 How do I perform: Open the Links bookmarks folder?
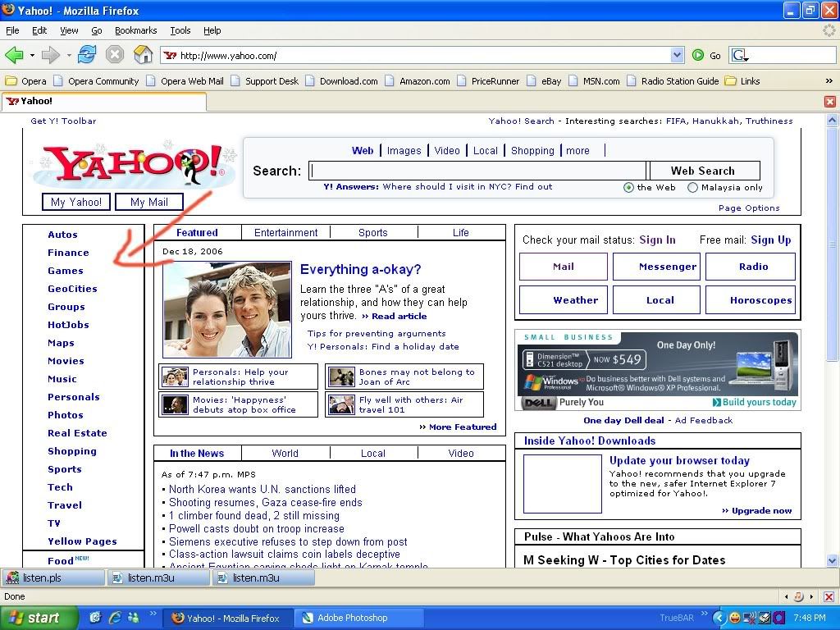click(742, 81)
